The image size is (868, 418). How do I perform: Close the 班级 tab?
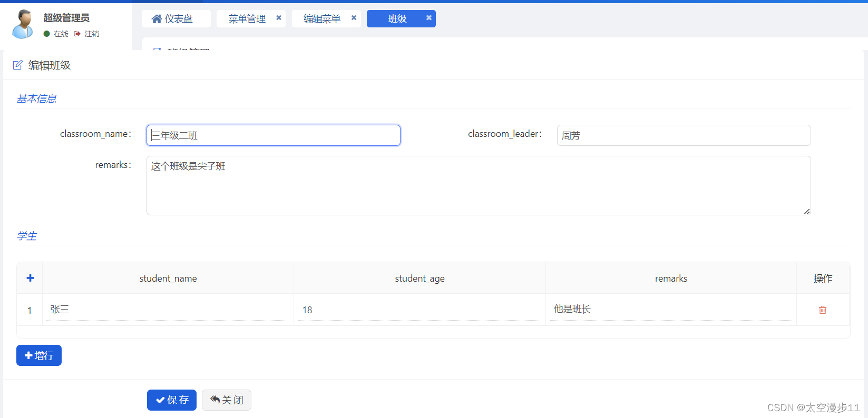429,18
